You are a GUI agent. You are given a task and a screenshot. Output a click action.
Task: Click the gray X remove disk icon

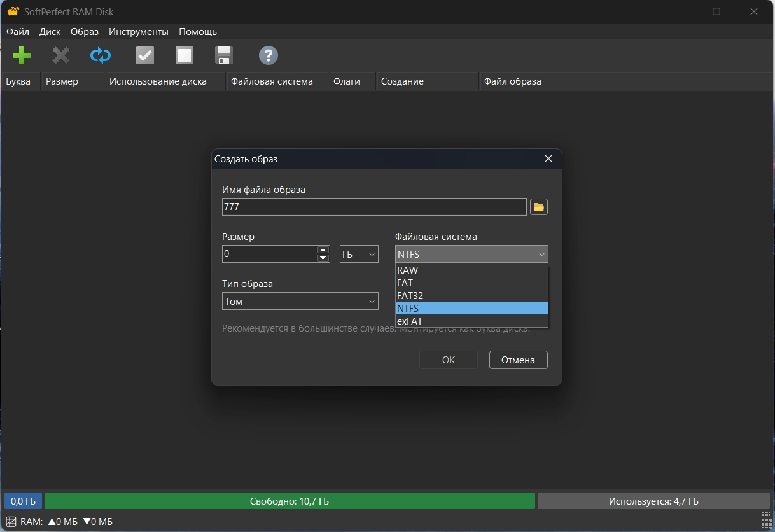point(61,56)
